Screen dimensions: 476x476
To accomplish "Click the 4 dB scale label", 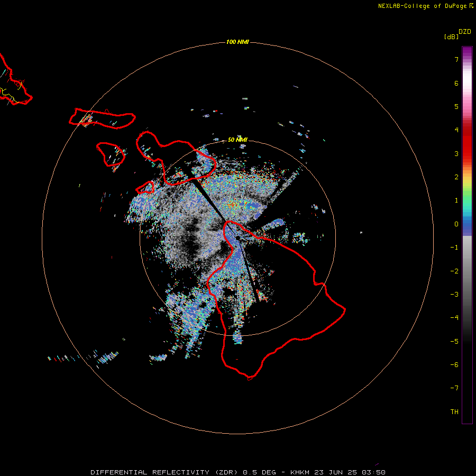I will (x=456, y=130).
